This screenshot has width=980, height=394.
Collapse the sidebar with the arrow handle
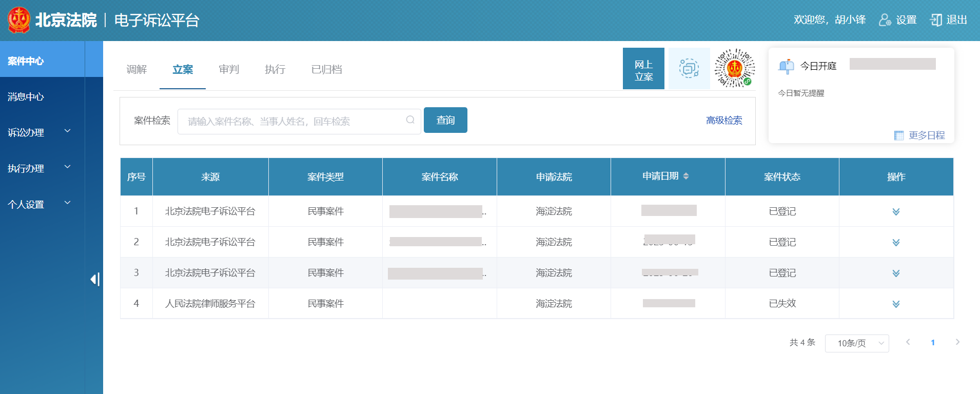click(x=95, y=279)
